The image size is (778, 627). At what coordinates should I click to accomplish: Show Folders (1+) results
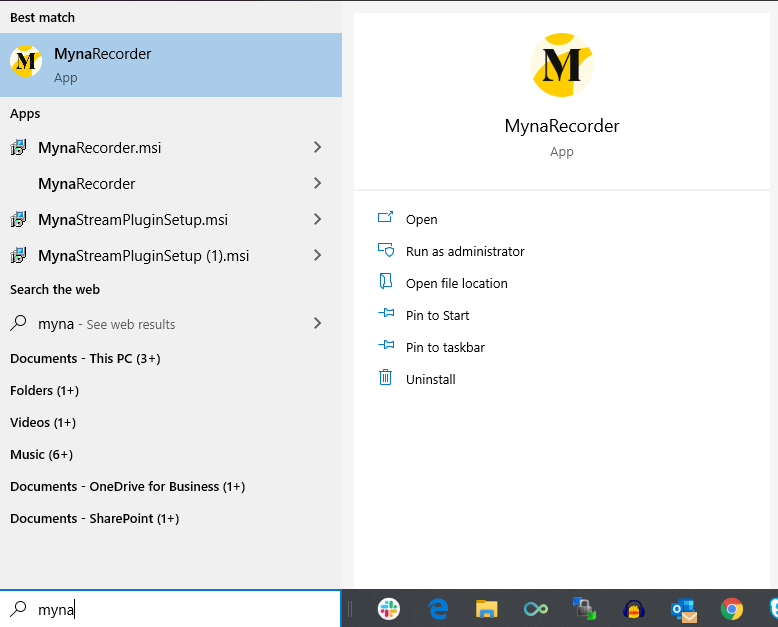[x=45, y=390]
